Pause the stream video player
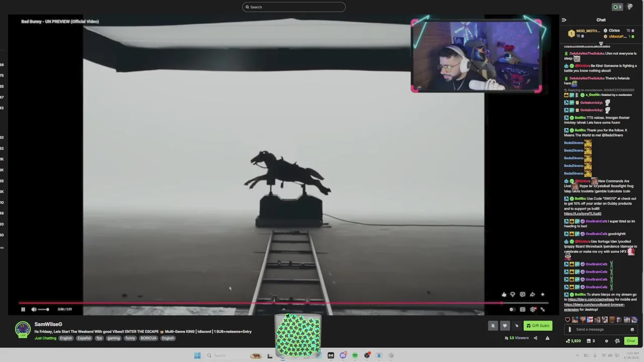The width and height of the screenshot is (644, 362). coord(23,309)
